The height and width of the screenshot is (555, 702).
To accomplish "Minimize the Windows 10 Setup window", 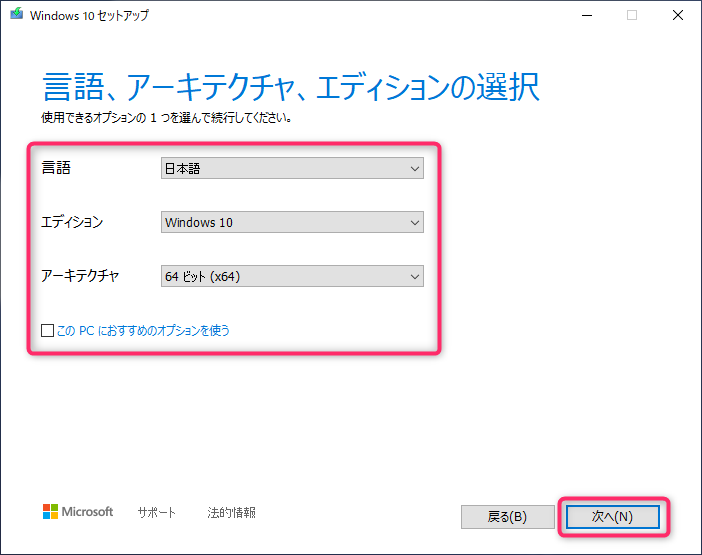I will [587, 15].
